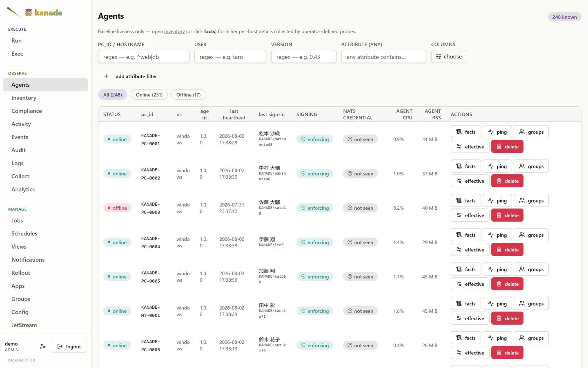The height and width of the screenshot is (368, 588).
Task: Click the user settings icon beside demo
Action: (x=43, y=346)
